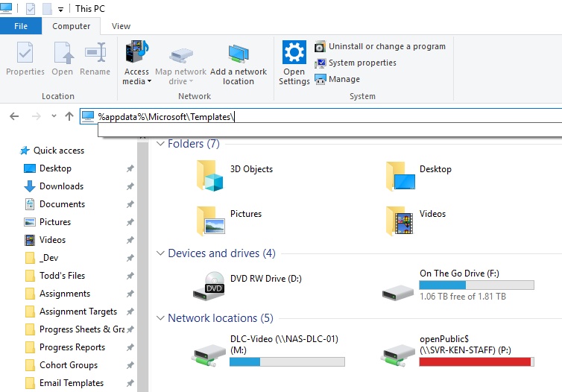Go back with the Back arrow
The height and width of the screenshot is (392, 562).
pyautogui.click(x=14, y=116)
